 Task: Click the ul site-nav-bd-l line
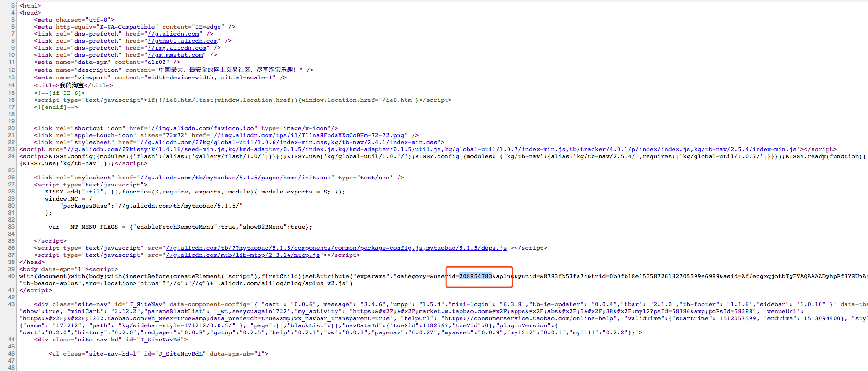point(158,354)
